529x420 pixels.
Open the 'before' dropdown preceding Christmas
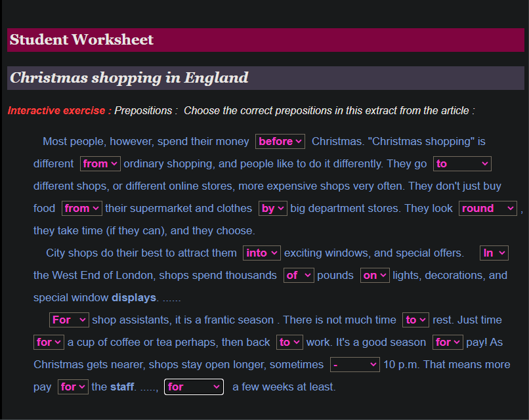click(280, 142)
